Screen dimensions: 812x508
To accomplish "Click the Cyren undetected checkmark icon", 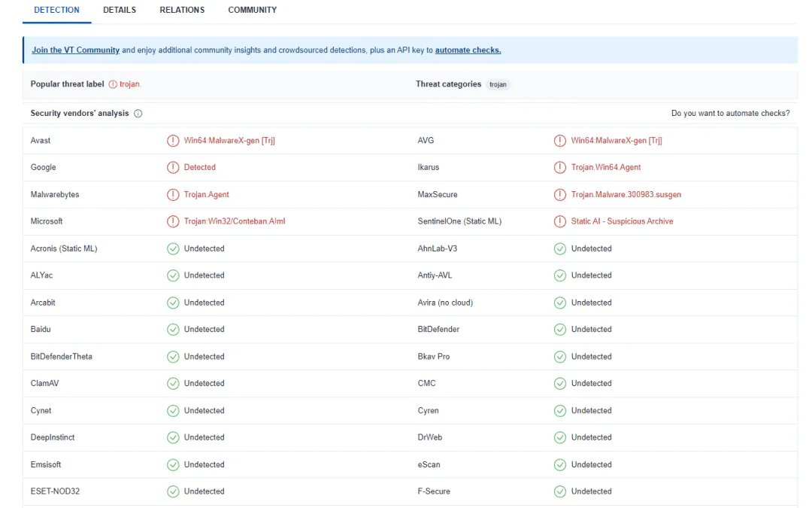I will pyautogui.click(x=560, y=411).
